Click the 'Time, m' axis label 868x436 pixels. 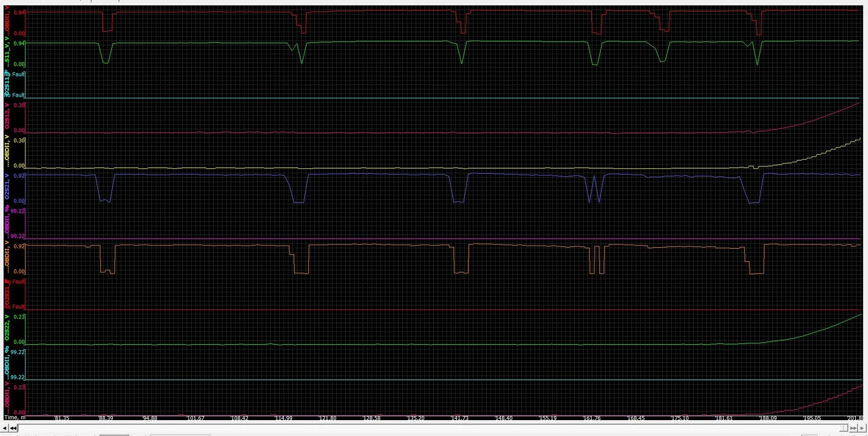click(15, 417)
